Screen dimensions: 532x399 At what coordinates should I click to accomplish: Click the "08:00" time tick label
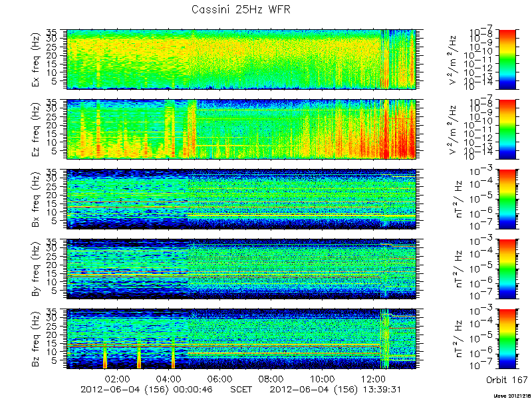coord(271,378)
